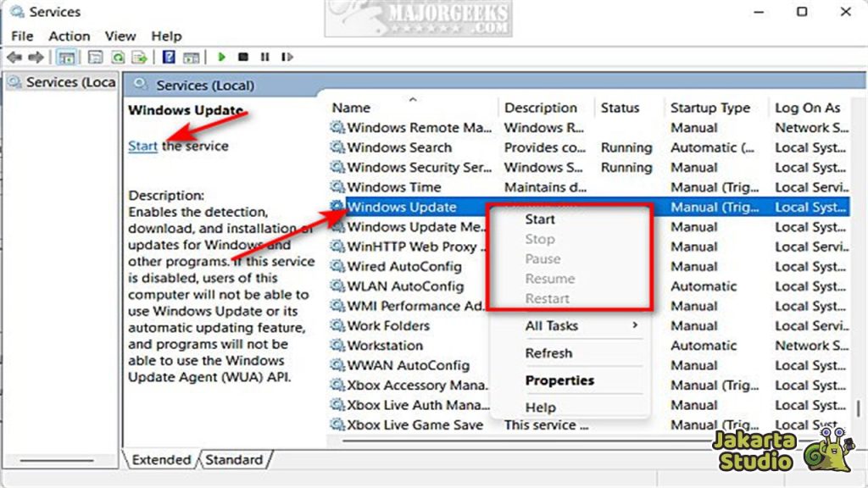Screen dimensions: 868x488
Task: Click gear icon beside Windows Time
Action: click(x=337, y=187)
